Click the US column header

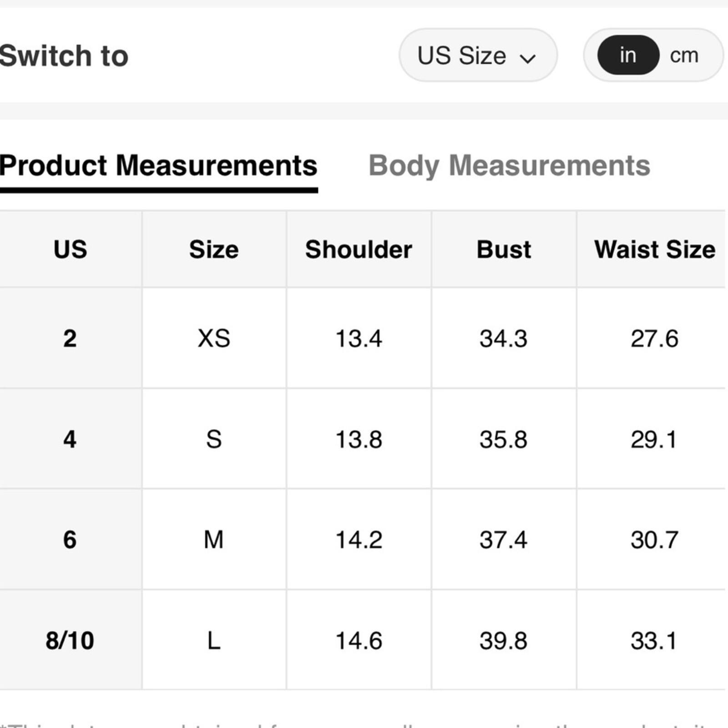tap(70, 249)
